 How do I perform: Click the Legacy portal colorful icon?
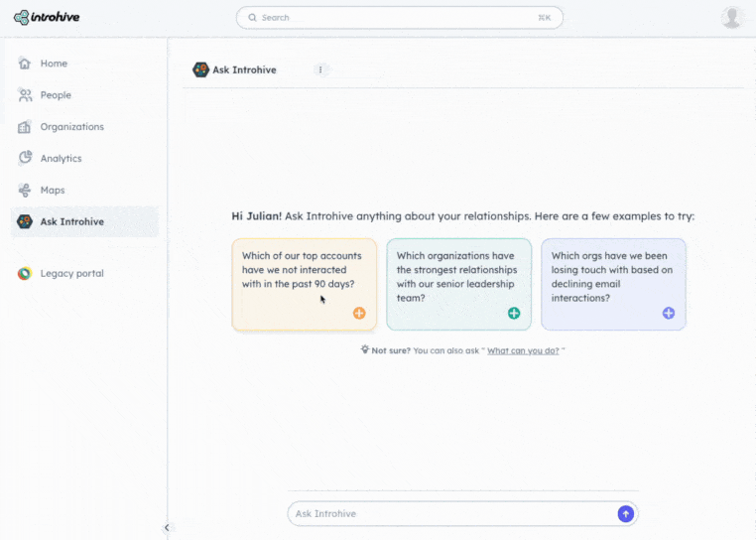coord(25,273)
